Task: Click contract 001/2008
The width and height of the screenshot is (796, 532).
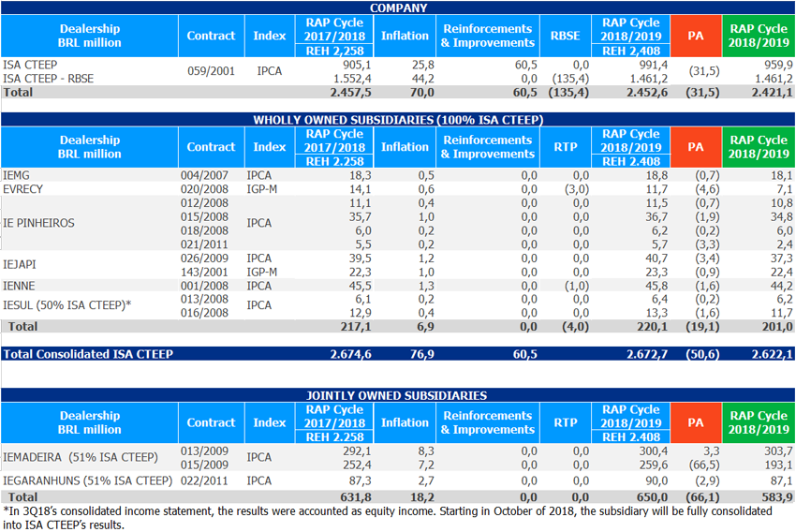Action: click(x=204, y=286)
